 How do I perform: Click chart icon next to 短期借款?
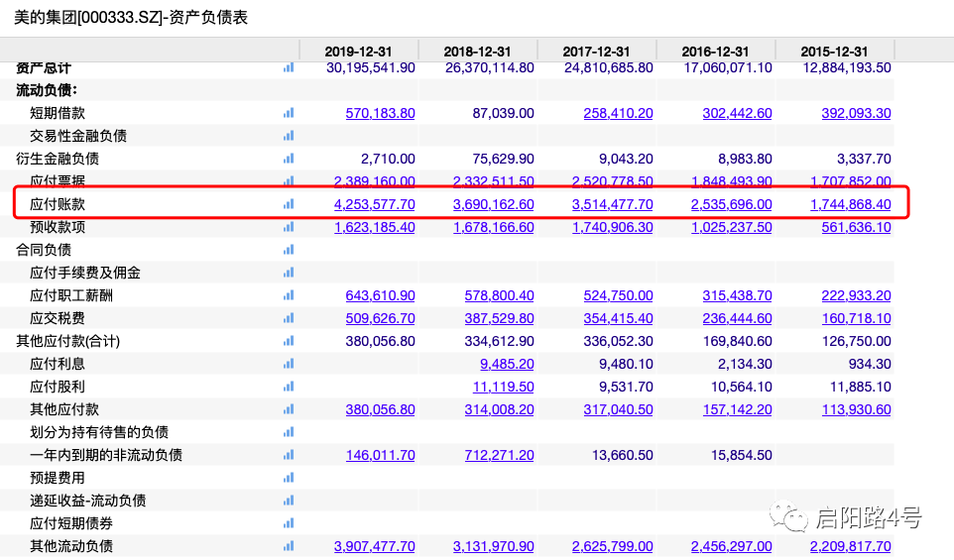pyautogui.click(x=289, y=113)
